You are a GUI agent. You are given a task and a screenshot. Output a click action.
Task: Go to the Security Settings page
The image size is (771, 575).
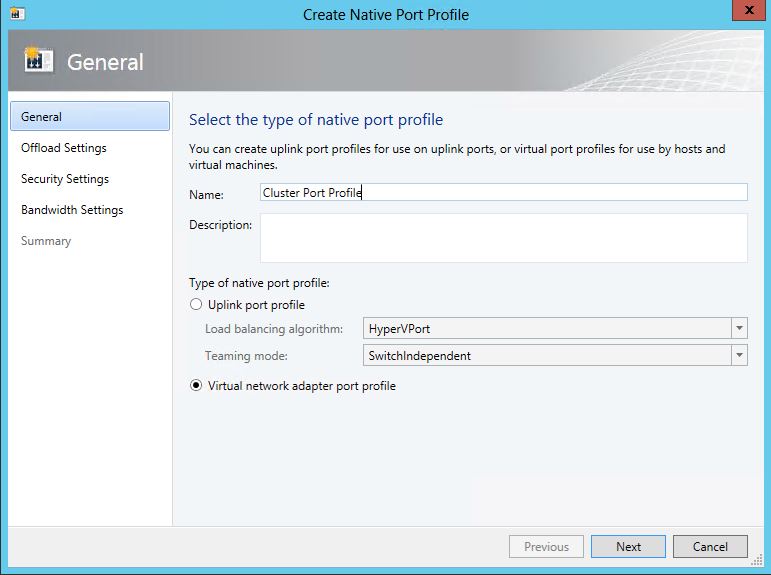(65, 179)
